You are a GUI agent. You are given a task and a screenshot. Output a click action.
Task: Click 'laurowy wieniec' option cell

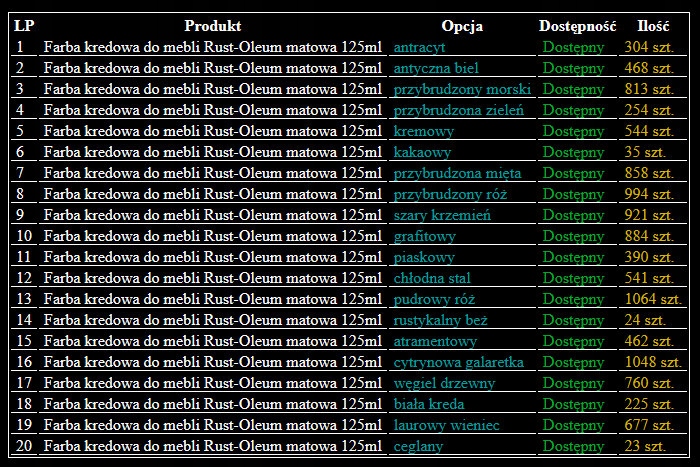tap(446, 425)
